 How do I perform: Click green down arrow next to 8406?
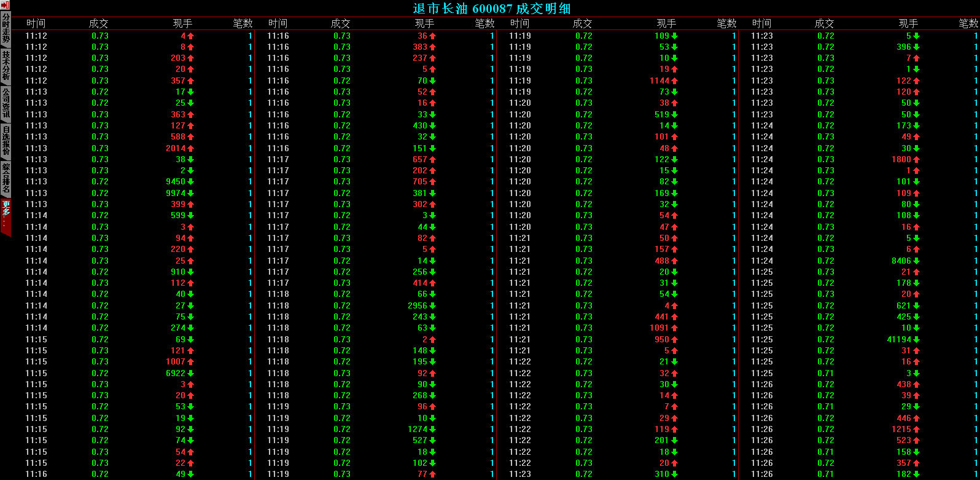click(916, 261)
